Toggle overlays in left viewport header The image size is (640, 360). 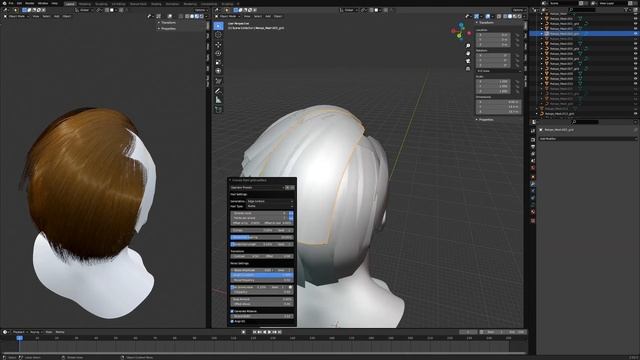[170, 16]
